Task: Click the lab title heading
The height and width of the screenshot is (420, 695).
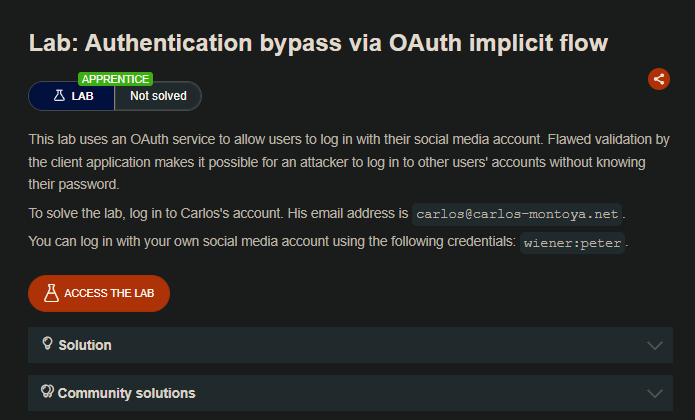Action: pyautogui.click(x=318, y=42)
